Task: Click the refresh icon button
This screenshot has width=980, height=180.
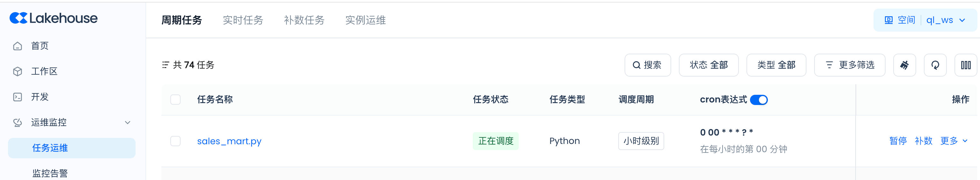Action: click(935, 65)
